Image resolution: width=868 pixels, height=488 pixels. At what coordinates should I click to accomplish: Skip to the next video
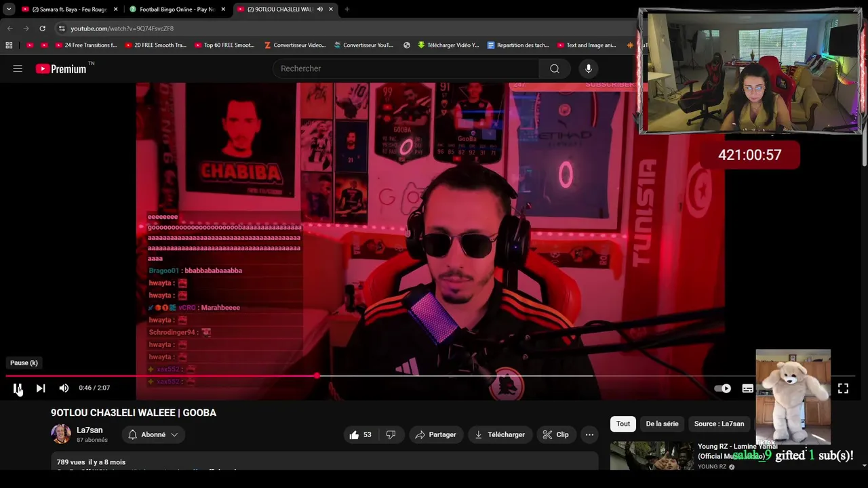pos(41,388)
